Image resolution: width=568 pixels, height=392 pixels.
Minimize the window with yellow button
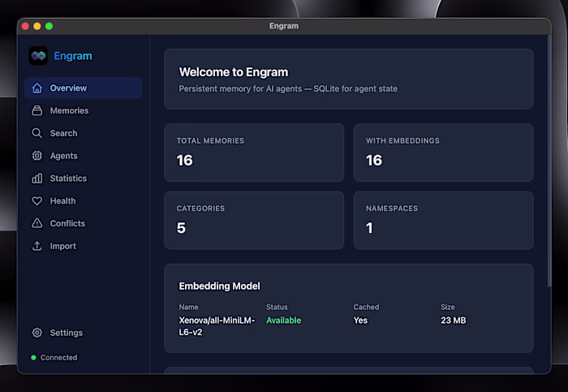pyautogui.click(x=37, y=26)
